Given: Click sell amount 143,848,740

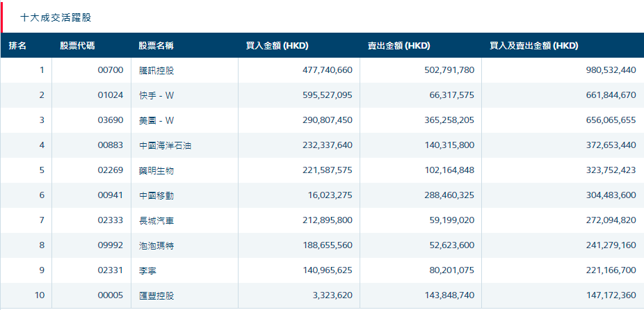Looking at the screenshot, I should [x=449, y=295].
